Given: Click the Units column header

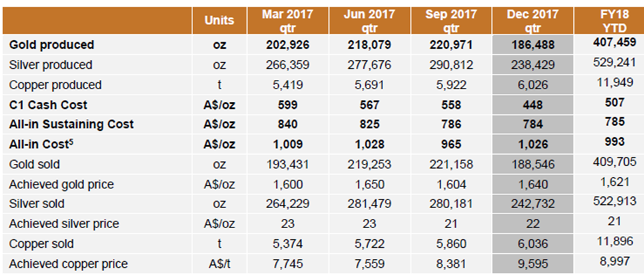Looking at the screenshot, I should click(219, 20).
